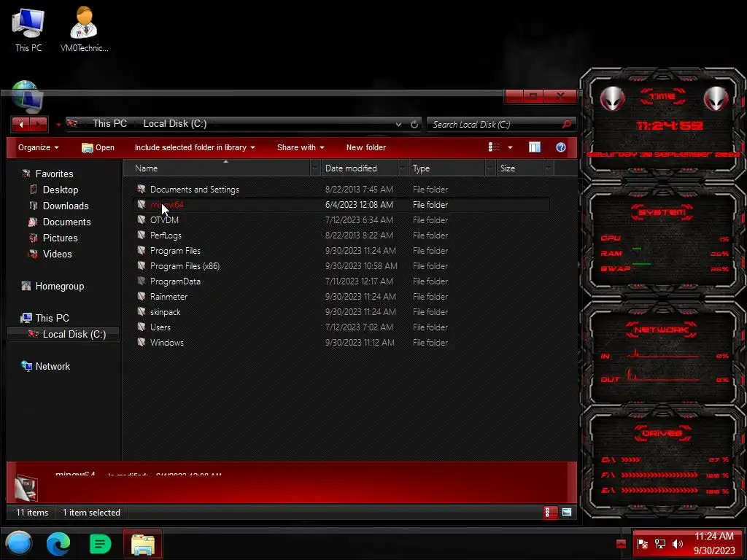The width and height of the screenshot is (747, 560).
Task: Switch to large icons view in status bar
Action: (x=566, y=513)
